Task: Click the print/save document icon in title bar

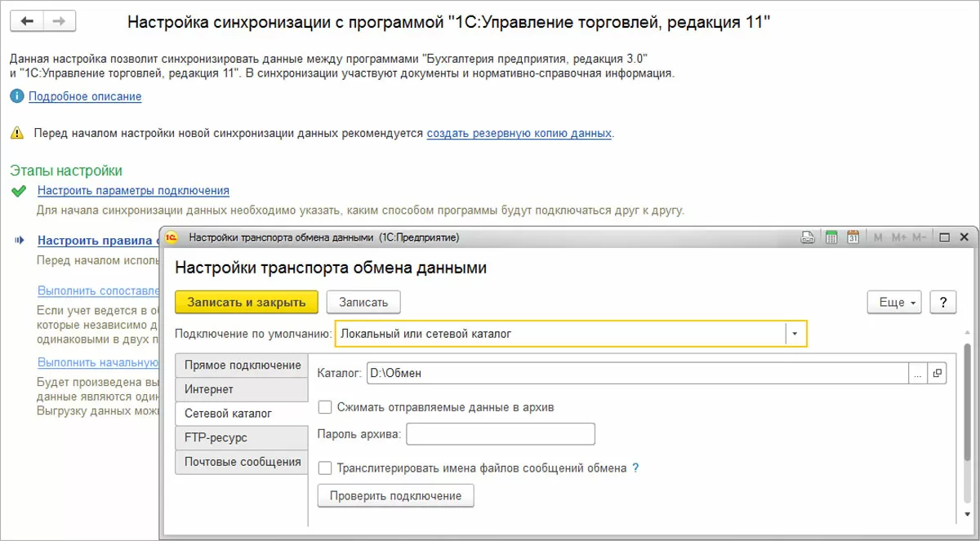Action: pyautogui.click(x=808, y=238)
